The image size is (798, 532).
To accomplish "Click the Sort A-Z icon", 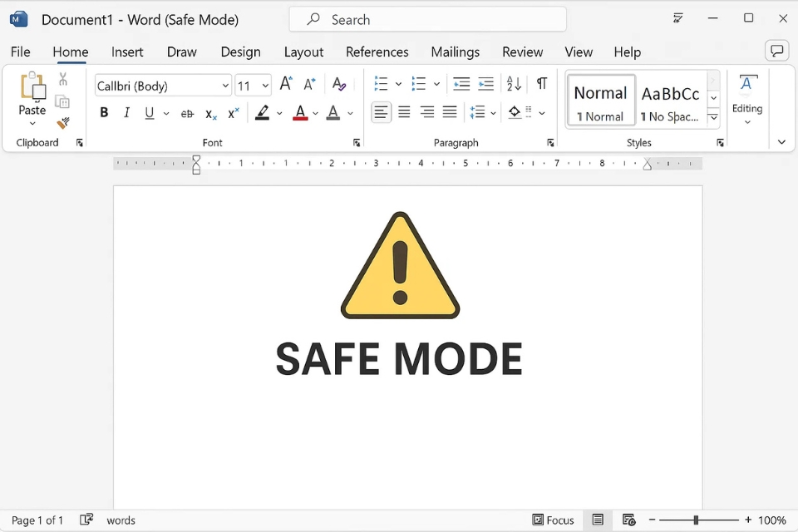I will pyautogui.click(x=514, y=84).
